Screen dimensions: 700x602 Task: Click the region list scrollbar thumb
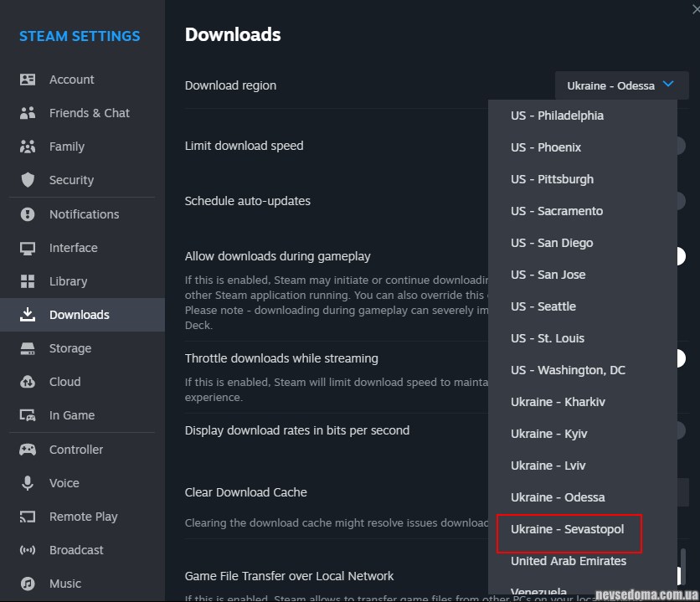[684, 566]
